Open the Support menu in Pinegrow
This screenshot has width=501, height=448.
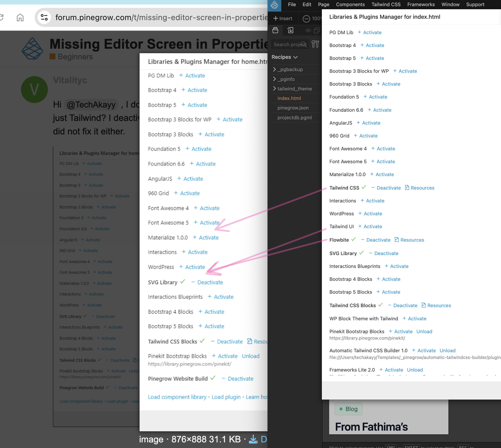point(475,4)
